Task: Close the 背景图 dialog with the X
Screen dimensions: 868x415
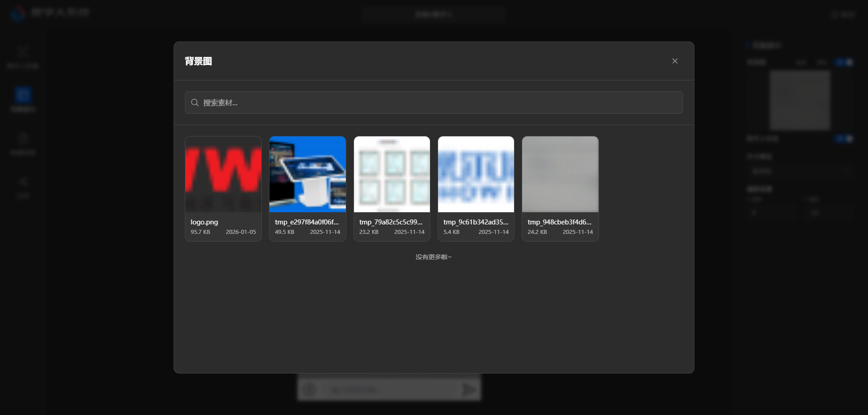Action: (x=675, y=61)
